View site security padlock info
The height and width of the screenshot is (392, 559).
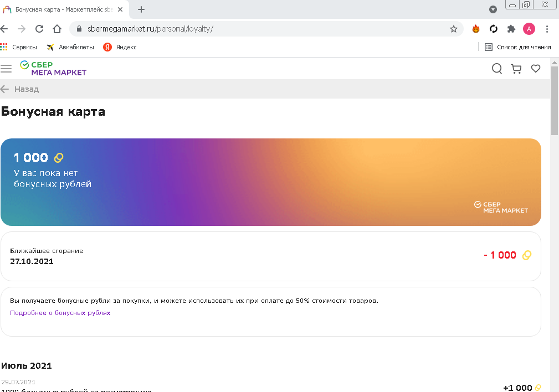tap(79, 29)
